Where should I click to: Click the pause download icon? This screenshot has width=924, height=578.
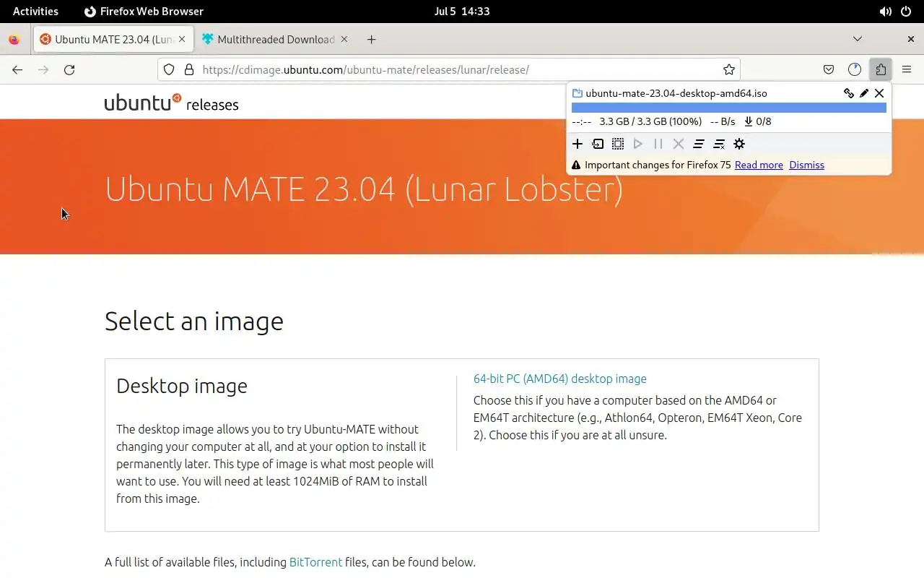[658, 144]
